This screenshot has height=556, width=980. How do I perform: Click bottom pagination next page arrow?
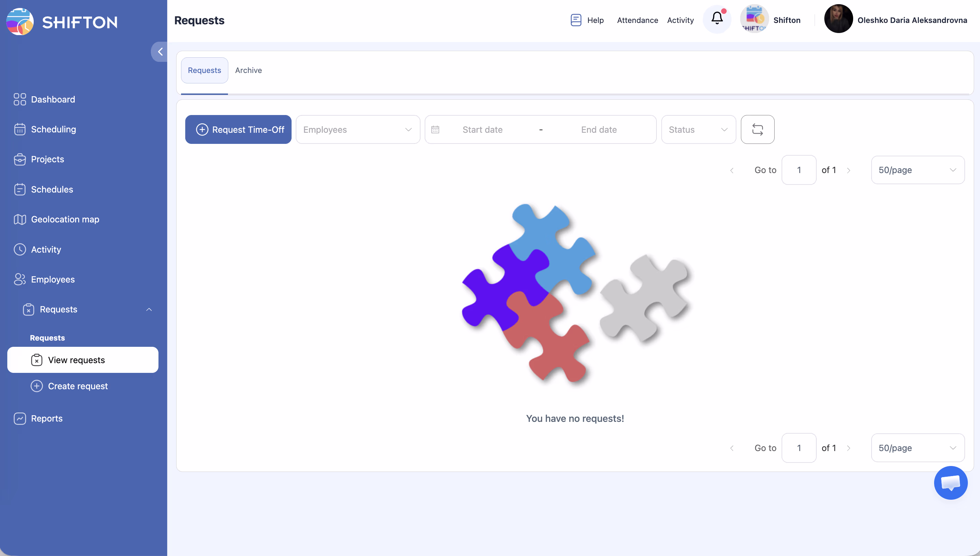coord(848,448)
